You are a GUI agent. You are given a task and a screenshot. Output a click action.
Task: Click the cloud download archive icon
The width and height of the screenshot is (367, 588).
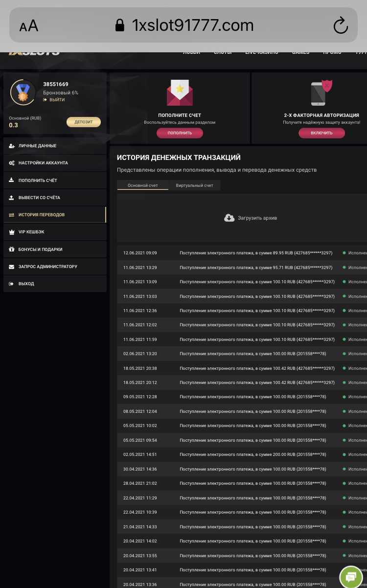click(229, 218)
